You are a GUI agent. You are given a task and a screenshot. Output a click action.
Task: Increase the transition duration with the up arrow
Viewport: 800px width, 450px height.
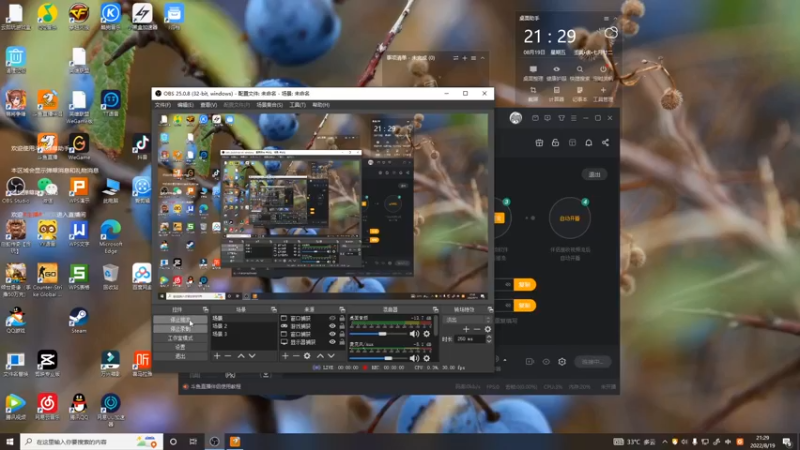click(489, 337)
